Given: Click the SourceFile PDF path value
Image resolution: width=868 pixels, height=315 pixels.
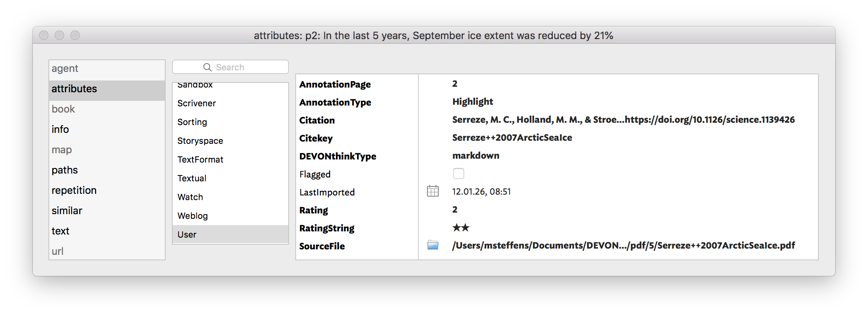Looking at the screenshot, I should tap(623, 245).
